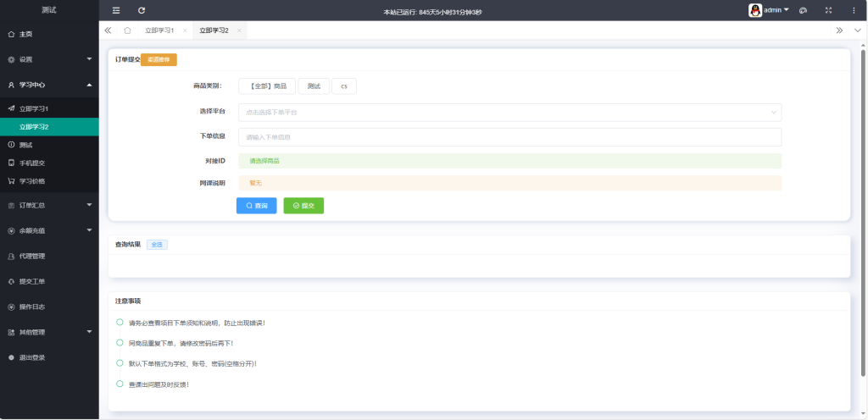Image resolution: width=868 pixels, height=420 pixels.
Task: Open the 选择平台 dropdown
Action: 509,112
